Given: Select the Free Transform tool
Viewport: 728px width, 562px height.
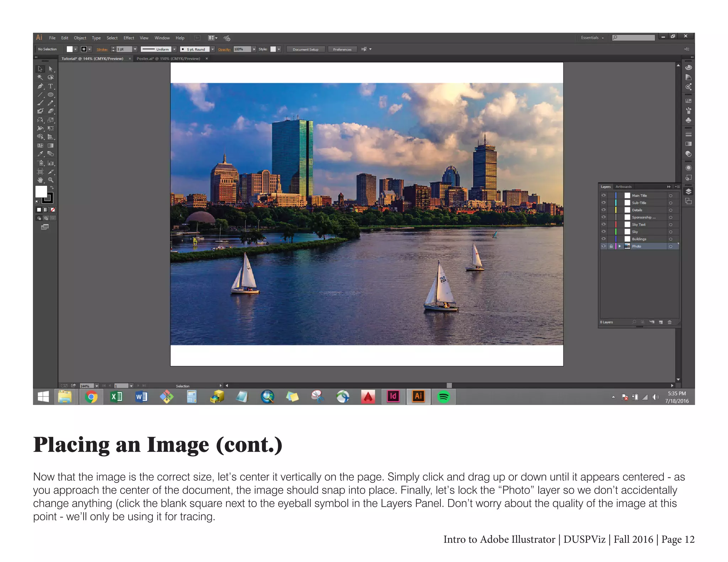Looking at the screenshot, I should [51, 128].
